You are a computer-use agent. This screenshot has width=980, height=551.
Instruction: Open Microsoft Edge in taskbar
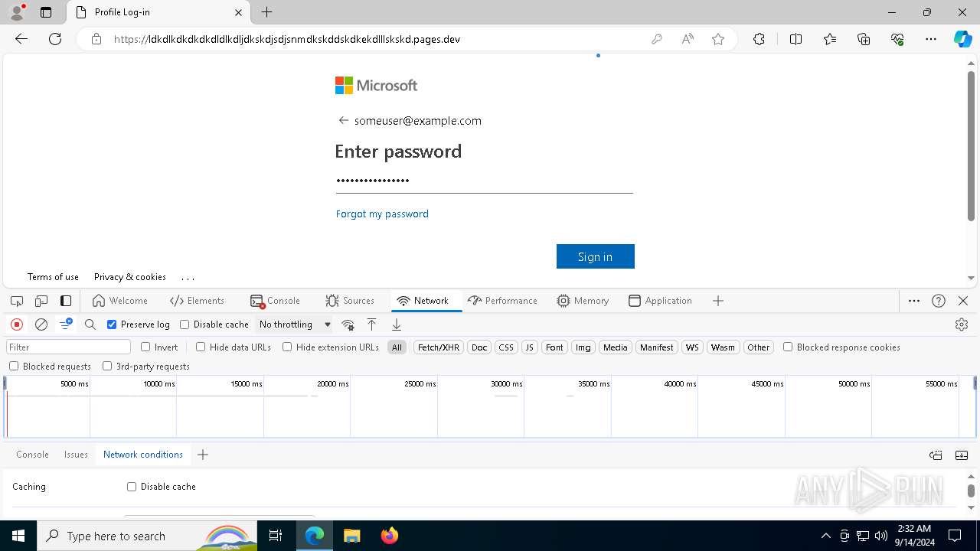(315, 536)
